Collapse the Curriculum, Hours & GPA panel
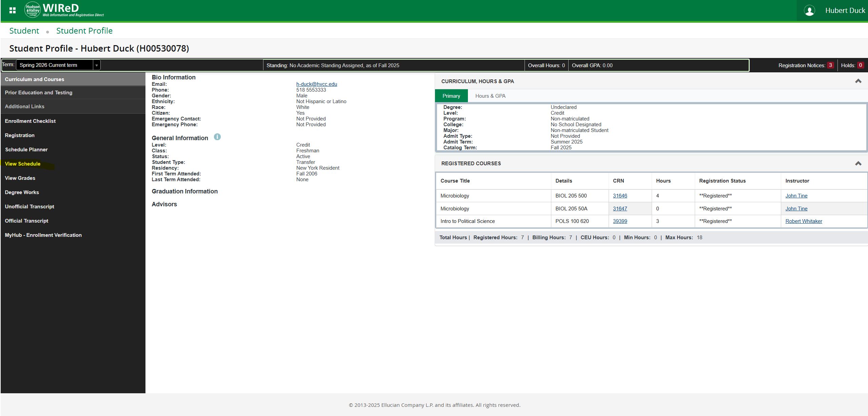 (x=858, y=81)
